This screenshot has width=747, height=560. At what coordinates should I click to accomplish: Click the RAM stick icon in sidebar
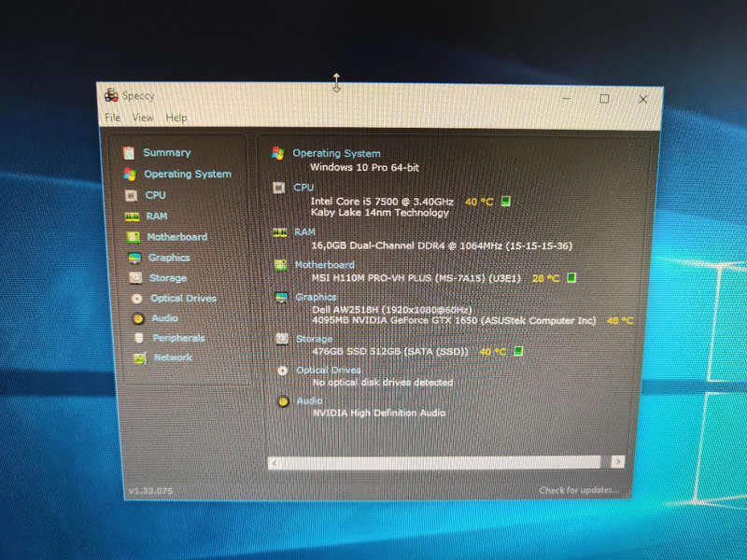coord(132,217)
